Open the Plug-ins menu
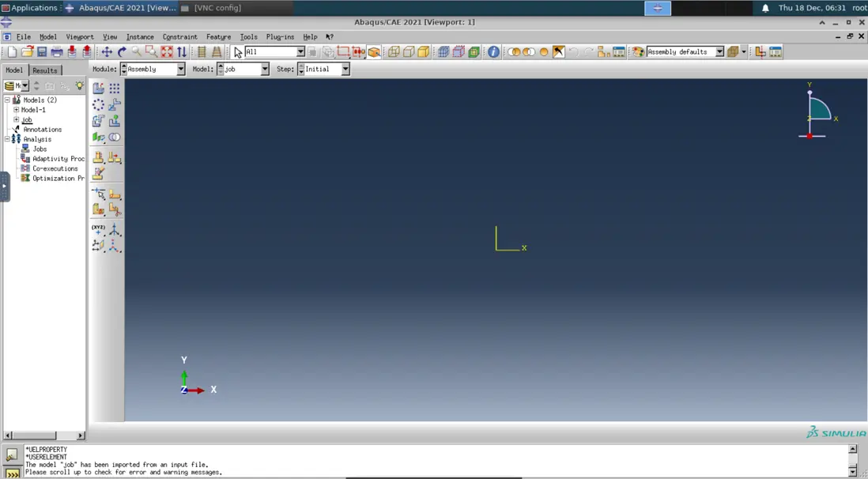This screenshot has width=868, height=479. click(x=280, y=37)
